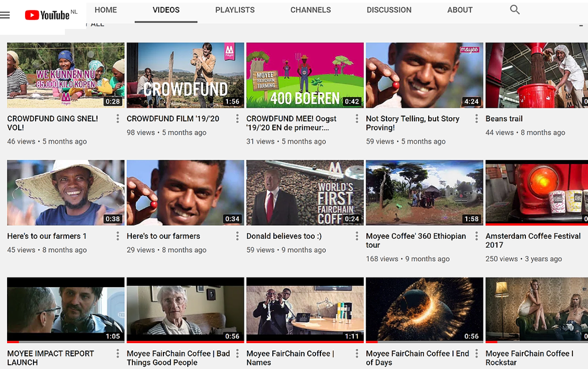Open options menu for Here's to our farmers
This screenshot has height=369, width=588.
[x=237, y=236]
